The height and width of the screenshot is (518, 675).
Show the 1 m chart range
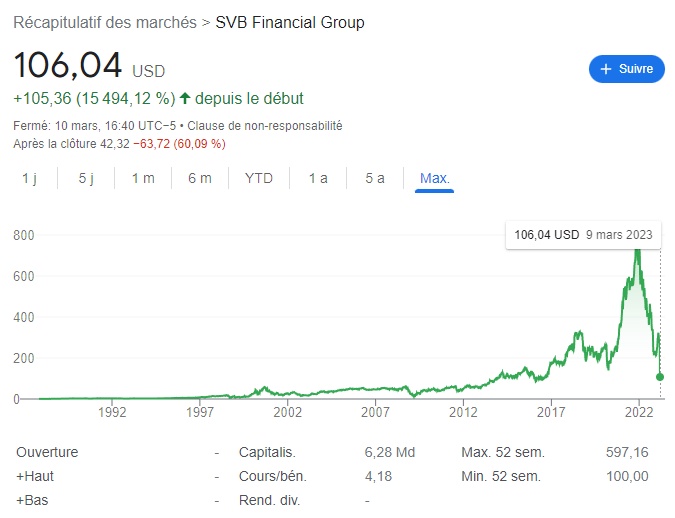143,178
